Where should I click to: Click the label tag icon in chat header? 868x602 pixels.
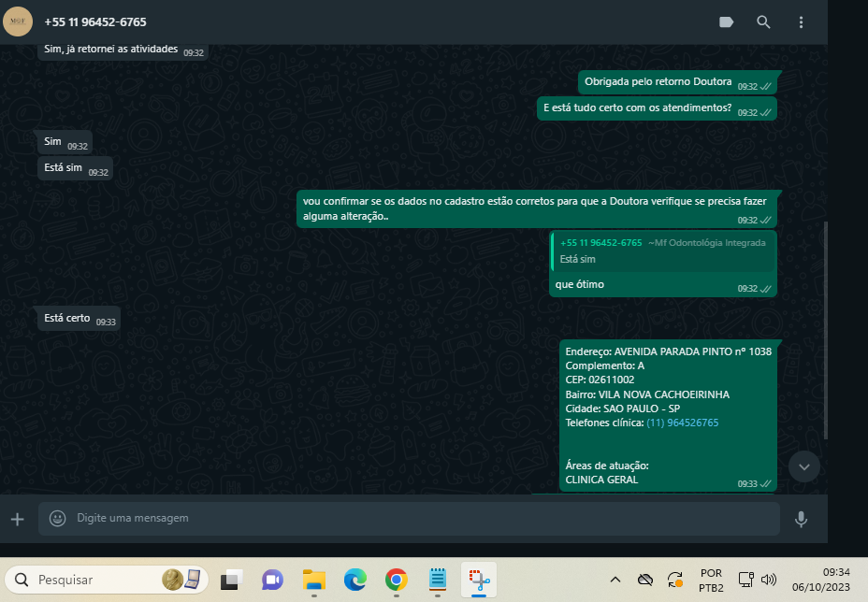coord(726,22)
